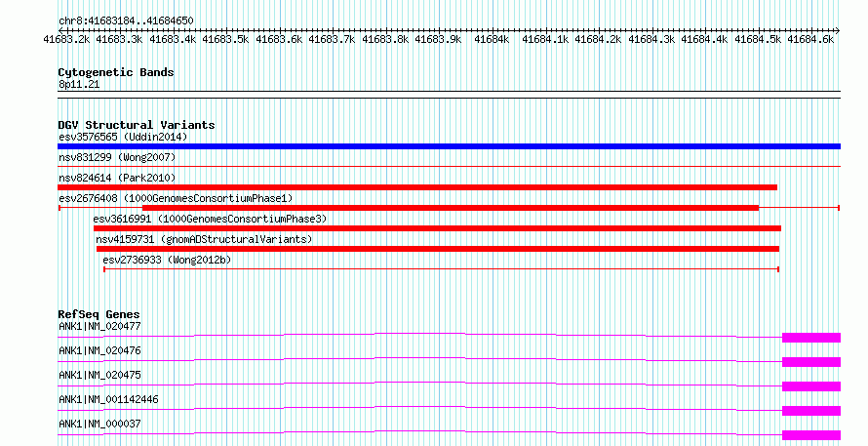The image size is (868, 446).
Task: Click the magenta exon block of NM_020475
Action: coord(811,386)
